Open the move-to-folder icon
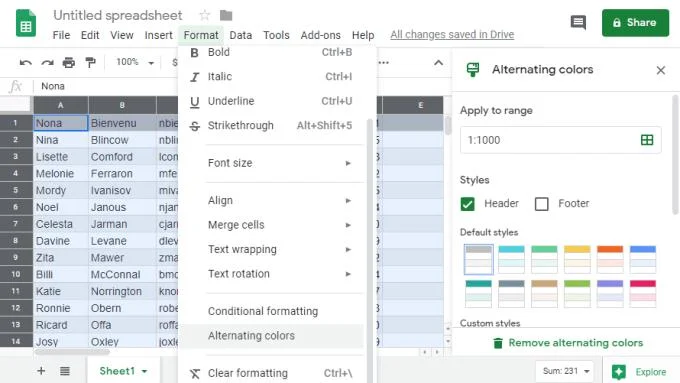 click(226, 16)
